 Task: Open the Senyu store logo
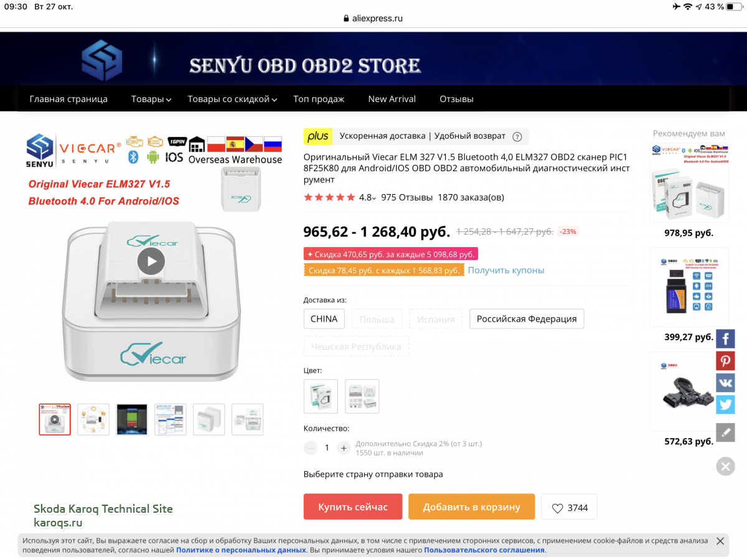coord(101,60)
